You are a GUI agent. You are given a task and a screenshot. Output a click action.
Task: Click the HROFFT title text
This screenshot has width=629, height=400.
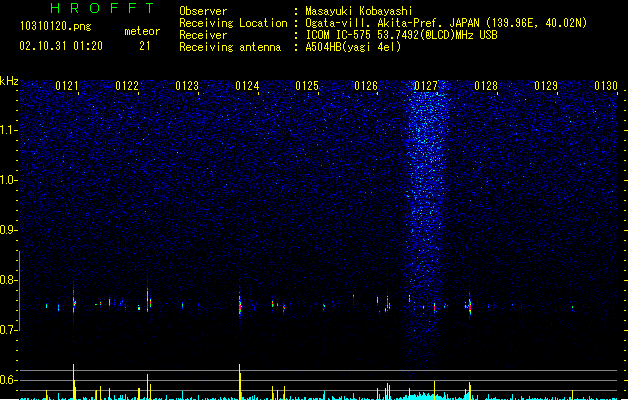point(103,8)
